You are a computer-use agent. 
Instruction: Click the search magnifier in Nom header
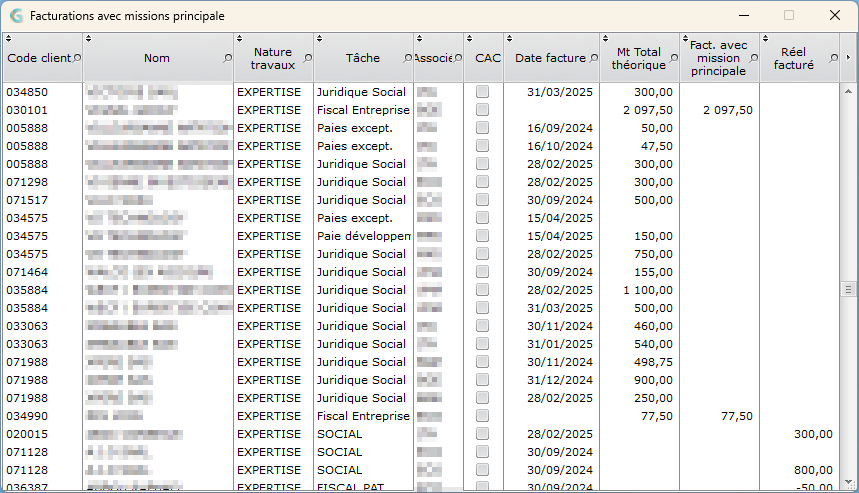(x=227, y=58)
